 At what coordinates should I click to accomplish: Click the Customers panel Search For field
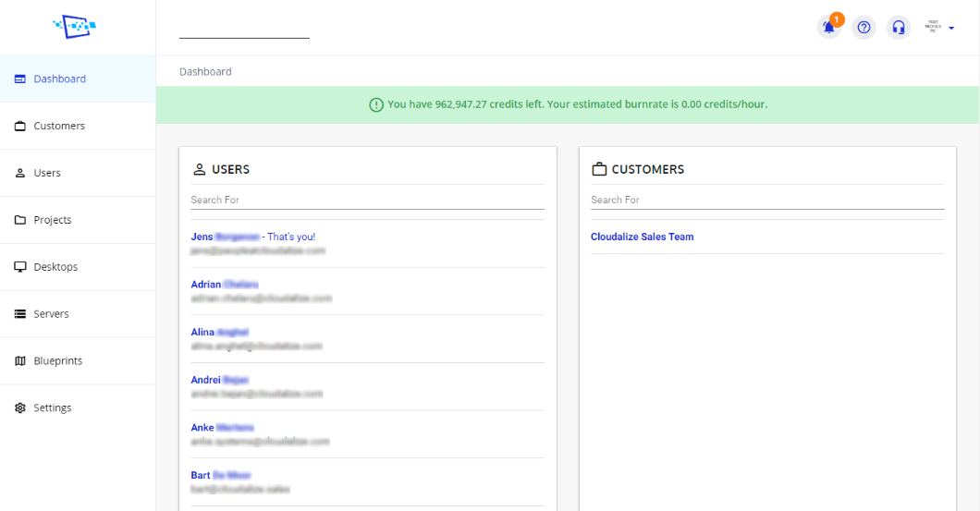coord(767,200)
